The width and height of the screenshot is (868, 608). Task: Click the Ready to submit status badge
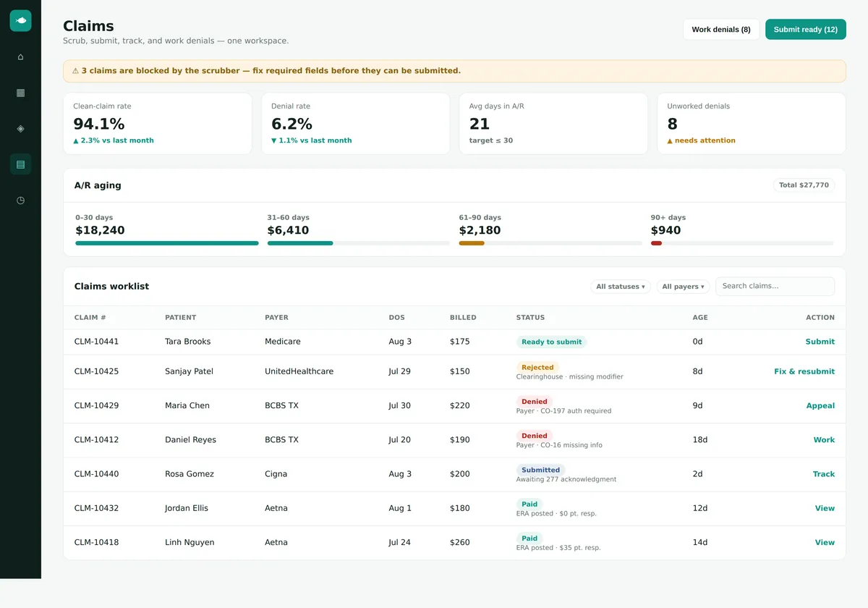pyautogui.click(x=551, y=342)
